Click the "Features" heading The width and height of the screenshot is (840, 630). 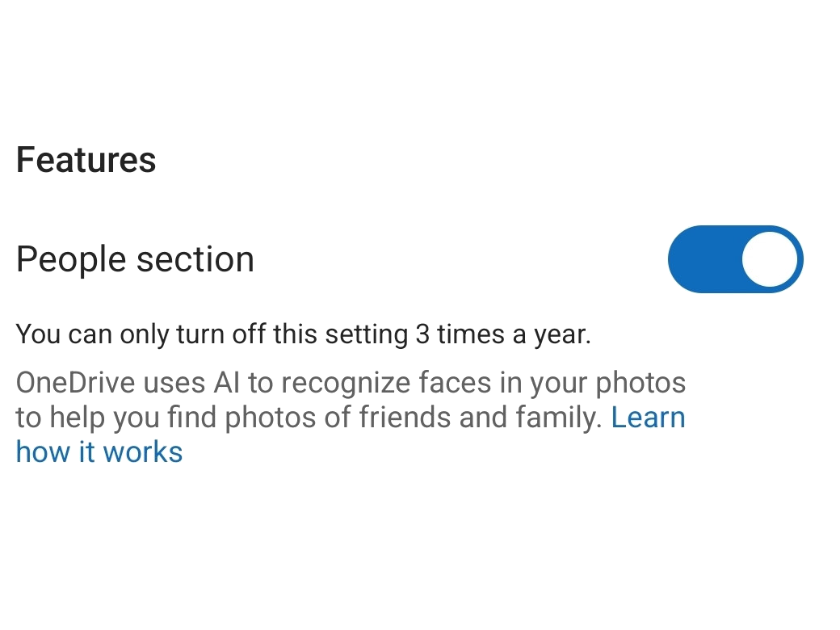click(86, 160)
